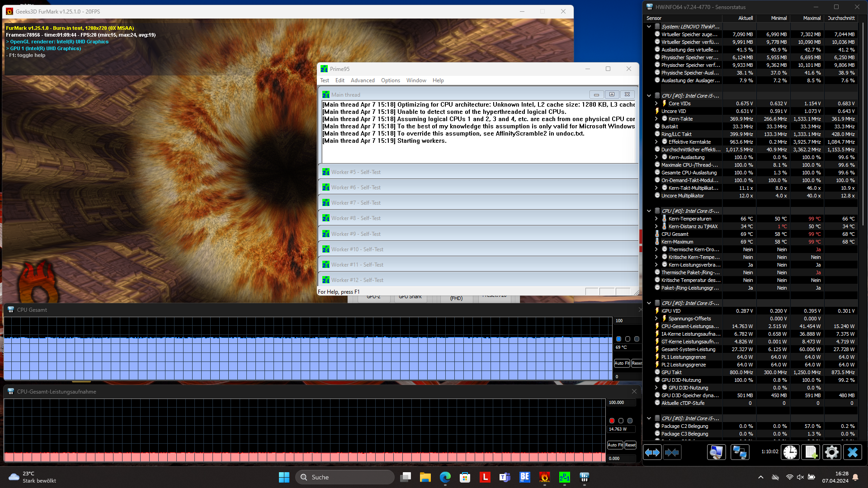Open the sensor summary magnifier monitor icon
The image size is (868, 488).
click(716, 452)
